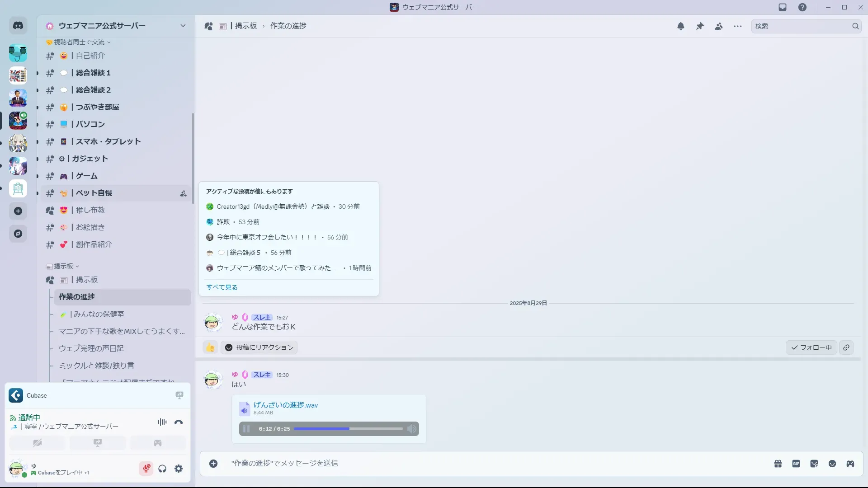
Task: Show the member list icon
Action: coord(719,26)
